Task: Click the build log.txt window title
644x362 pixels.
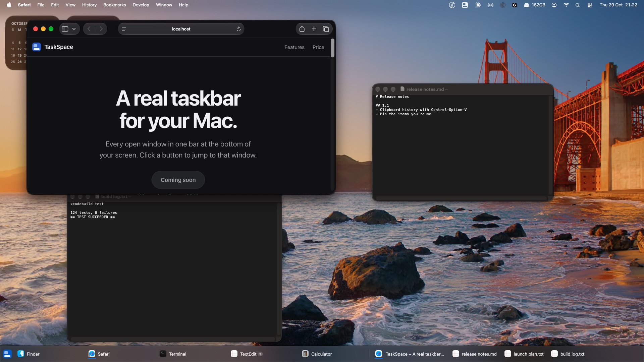Action: 114,197
